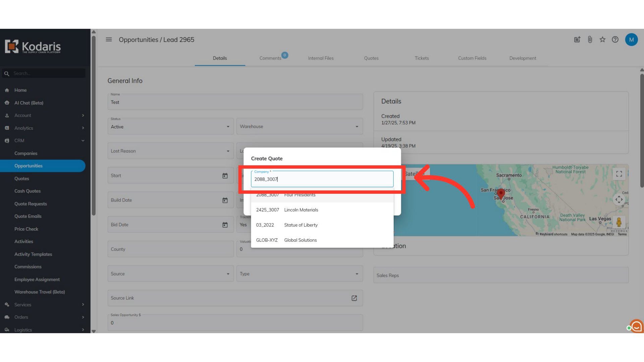Open the help question mark icon

pyautogui.click(x=615, y=40)
